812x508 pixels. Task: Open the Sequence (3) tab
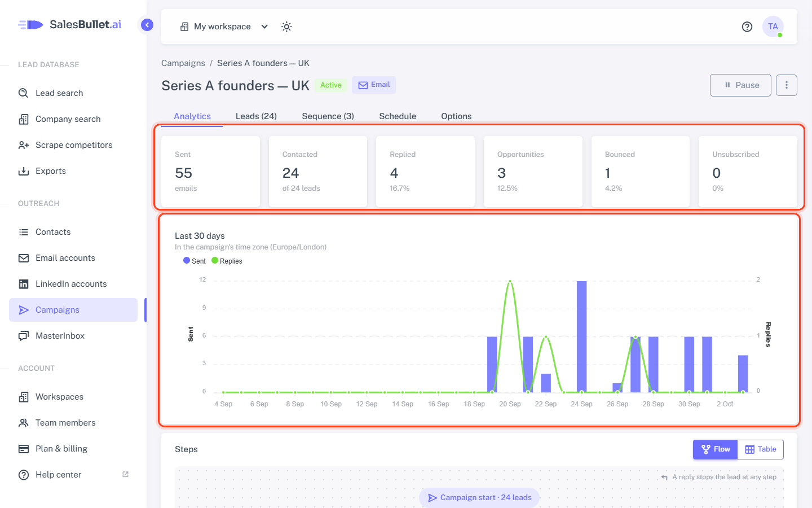pos(328,116)
